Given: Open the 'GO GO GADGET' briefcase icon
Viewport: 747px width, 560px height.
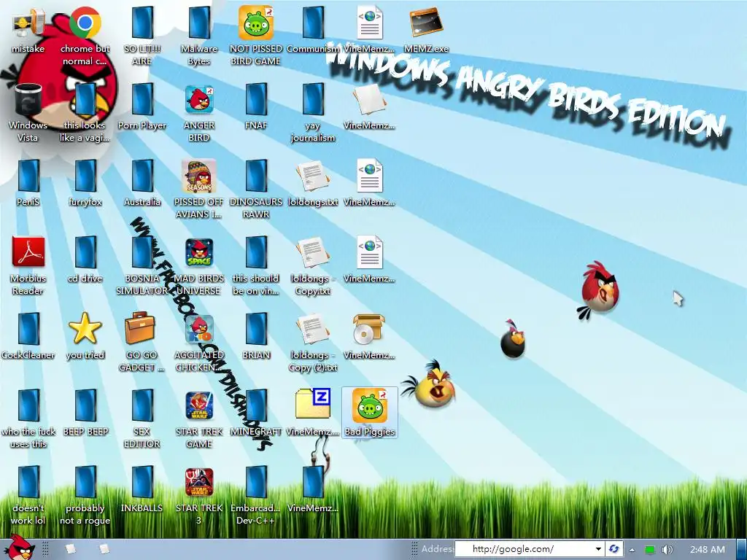Looking at the screenshot, I should [x=142, y=343].
